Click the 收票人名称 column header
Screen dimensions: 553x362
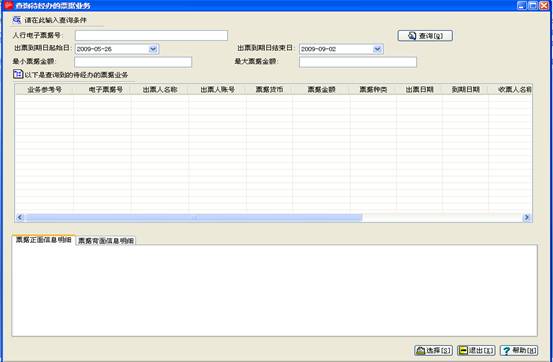510,90
